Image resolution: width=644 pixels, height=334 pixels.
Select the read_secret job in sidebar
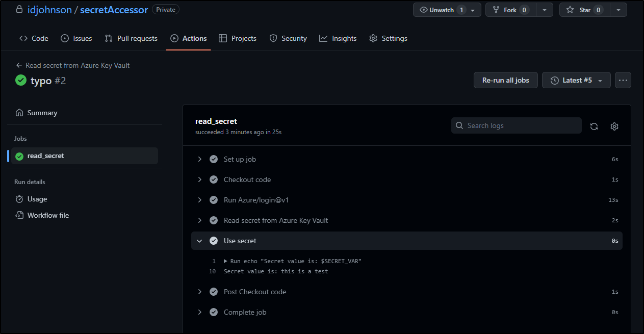click(85, 156)
